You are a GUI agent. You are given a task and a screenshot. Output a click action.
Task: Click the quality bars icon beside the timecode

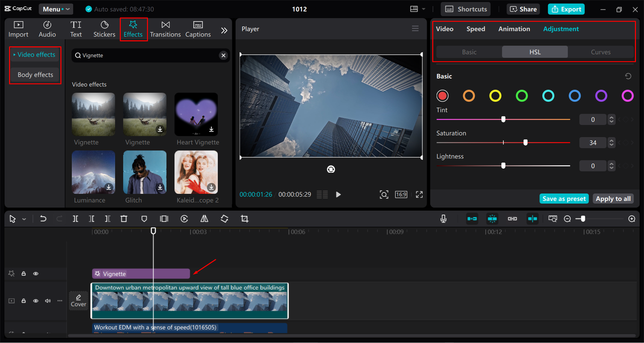[x=323, y=194]
